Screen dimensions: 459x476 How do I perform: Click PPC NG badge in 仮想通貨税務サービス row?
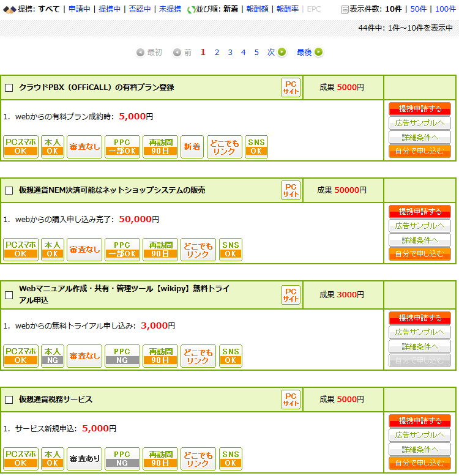122,459
